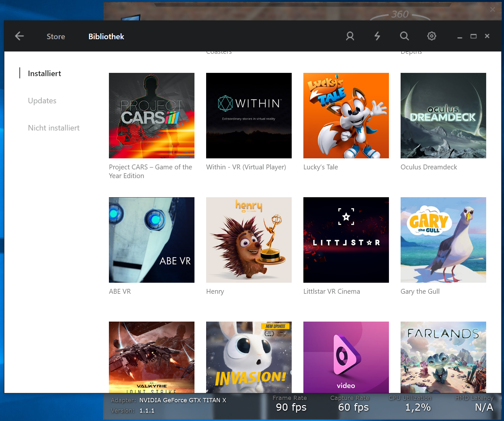Close the background window behind Oculus

click(493, 9)
